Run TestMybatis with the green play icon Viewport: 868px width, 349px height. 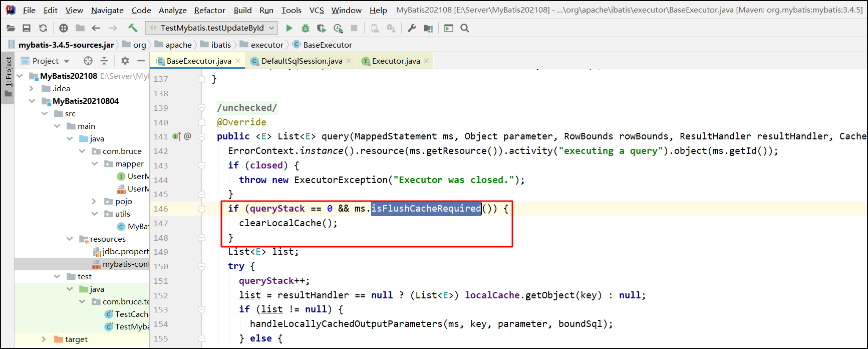coord(289,29)
